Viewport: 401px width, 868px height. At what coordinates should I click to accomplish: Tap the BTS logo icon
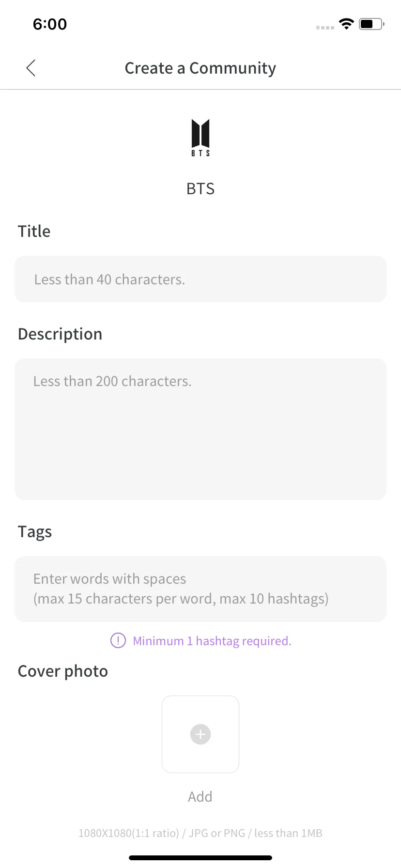[x=200, y=137]
